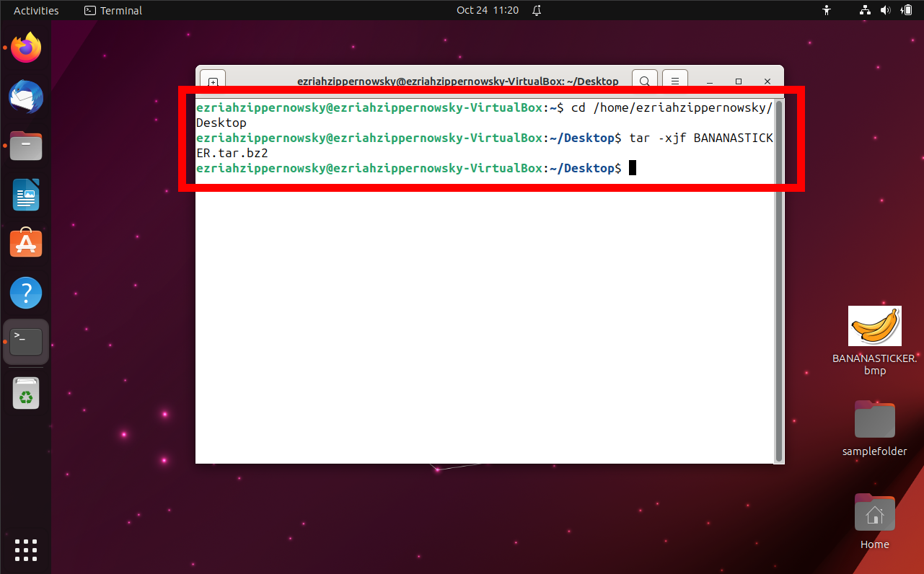Select BANANASTICKER.bmp on the desktop
This screenshot has height=574, width=924.
tap(874, 326)
